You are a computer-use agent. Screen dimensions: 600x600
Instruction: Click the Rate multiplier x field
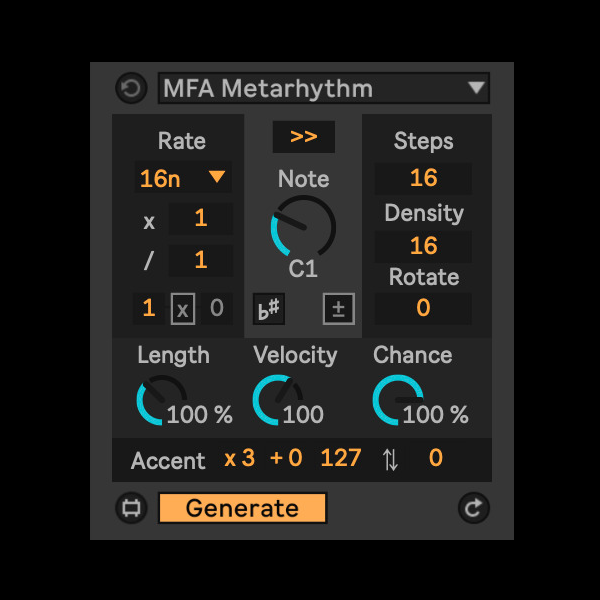point(201,218)
